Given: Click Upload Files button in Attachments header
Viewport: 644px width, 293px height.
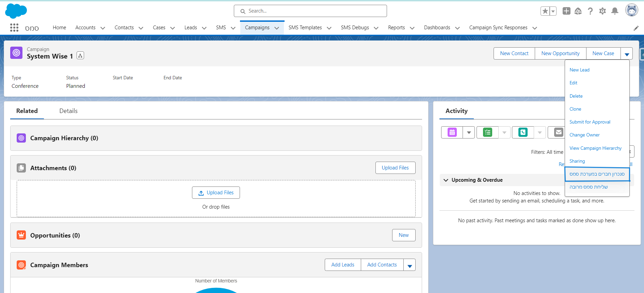Looking at the screenshot, I should (395, 168).
